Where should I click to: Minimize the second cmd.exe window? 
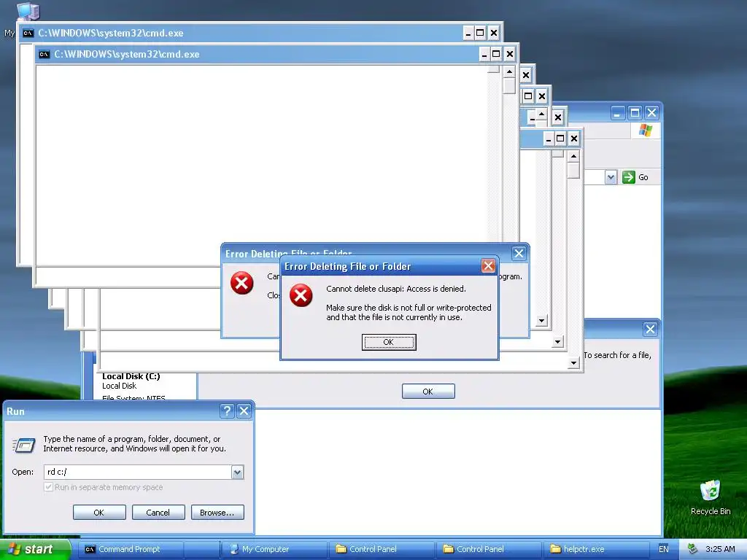(484, 54)
